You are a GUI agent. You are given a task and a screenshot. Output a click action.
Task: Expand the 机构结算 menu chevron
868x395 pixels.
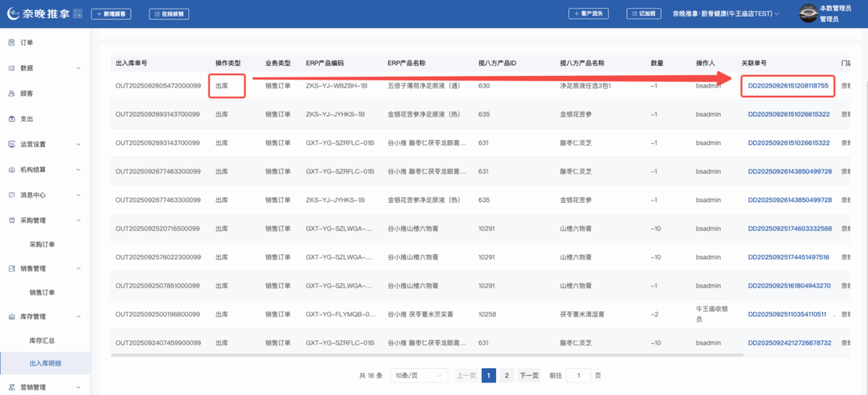click(x=78, y=170)
